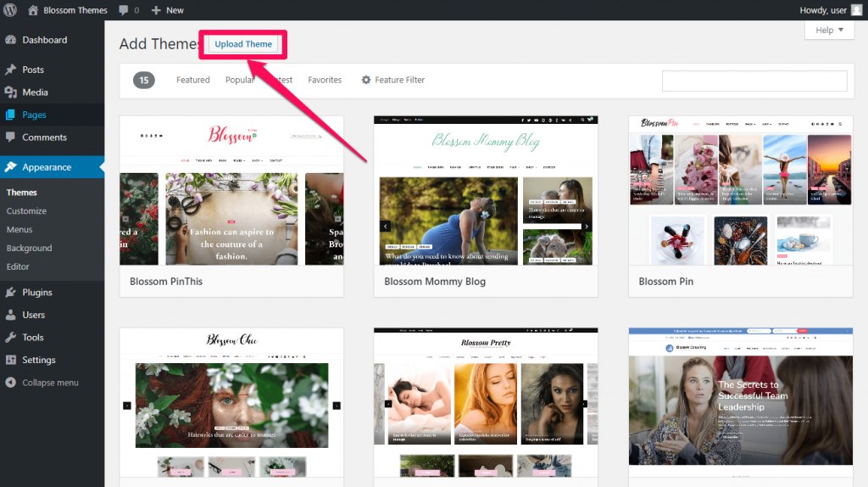
Task: Click the Upload Theme button
Action: pos(243,44)
